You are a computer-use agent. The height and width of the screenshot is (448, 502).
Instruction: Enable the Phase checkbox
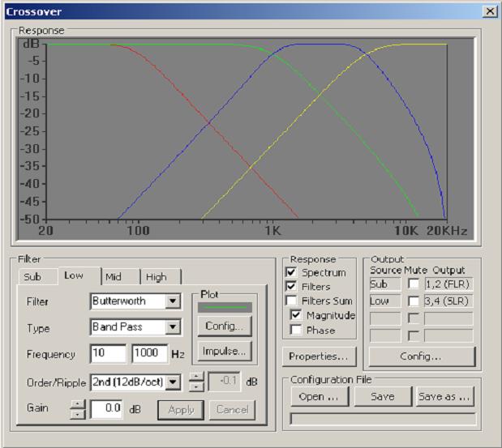pyautogui.click(x=297, y=330)
